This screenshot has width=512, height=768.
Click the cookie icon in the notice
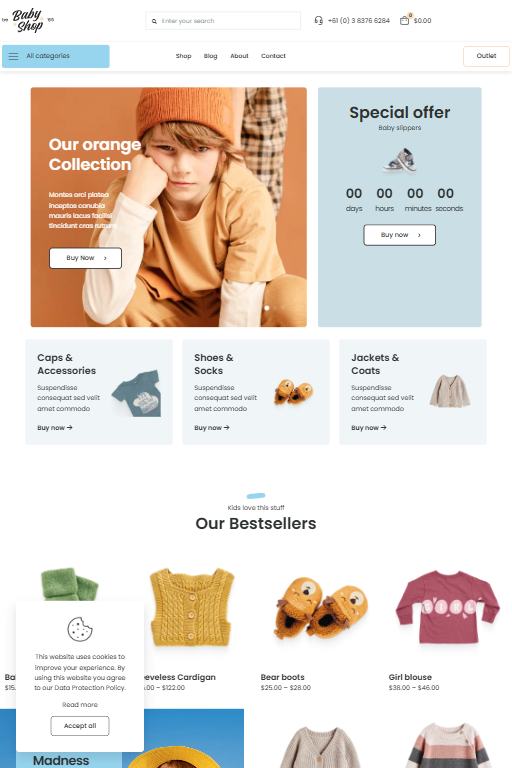[79, 629]
